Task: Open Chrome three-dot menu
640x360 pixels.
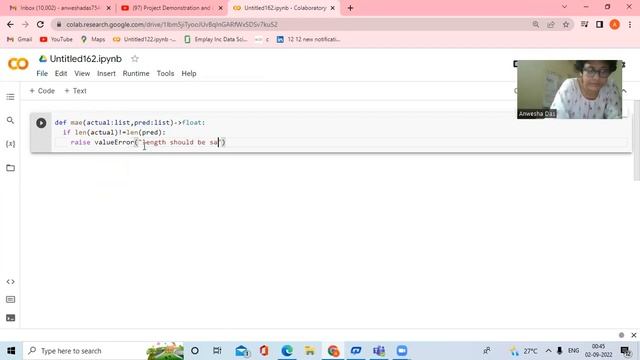Action: pyautogui.click(x=630, y=24)
